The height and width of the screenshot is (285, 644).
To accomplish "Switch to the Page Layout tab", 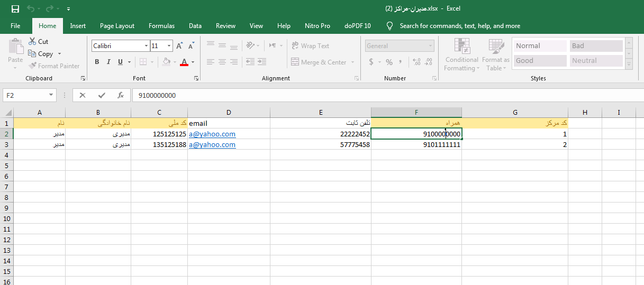I will click(117, 25).
